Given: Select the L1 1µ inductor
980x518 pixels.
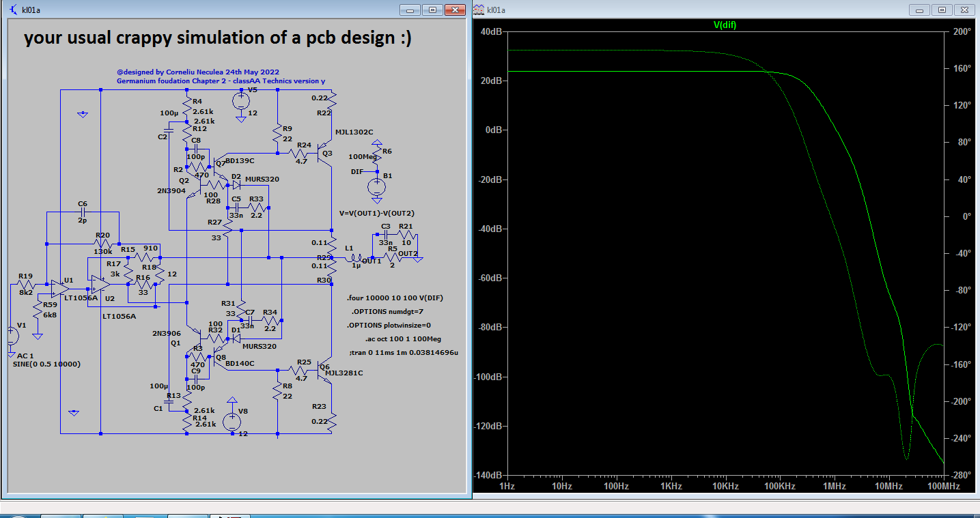Looking at the screenshot, I should coord(353,258).
